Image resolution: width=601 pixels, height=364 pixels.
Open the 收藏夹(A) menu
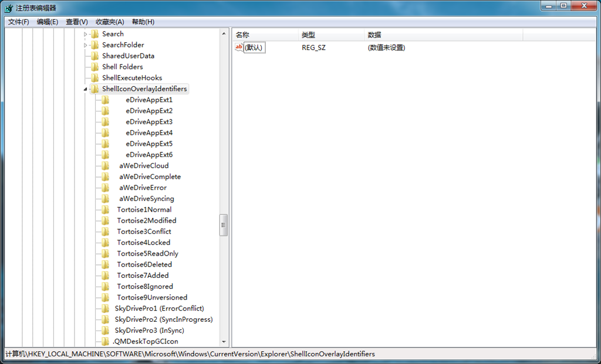tap(110, 22)
